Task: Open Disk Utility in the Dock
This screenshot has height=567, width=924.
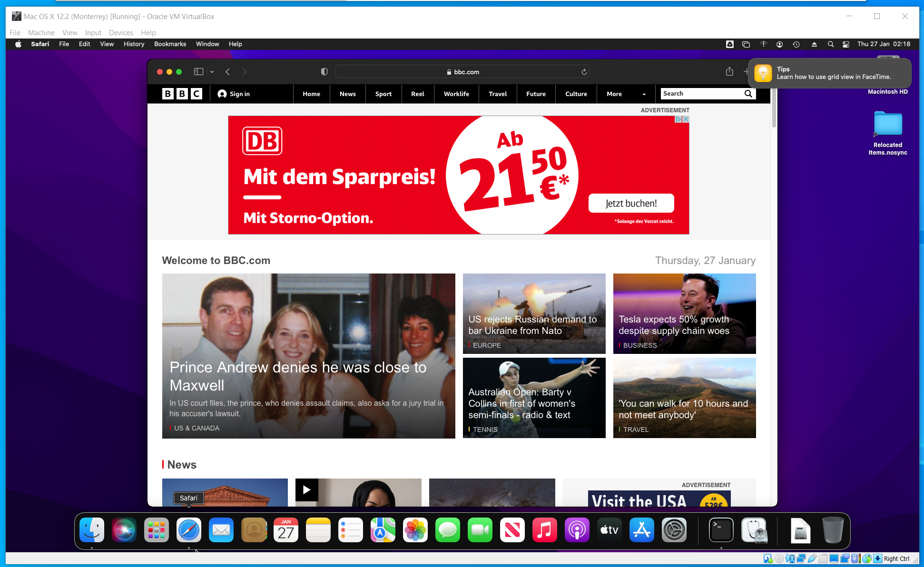Action: click(x=754, y=530)
